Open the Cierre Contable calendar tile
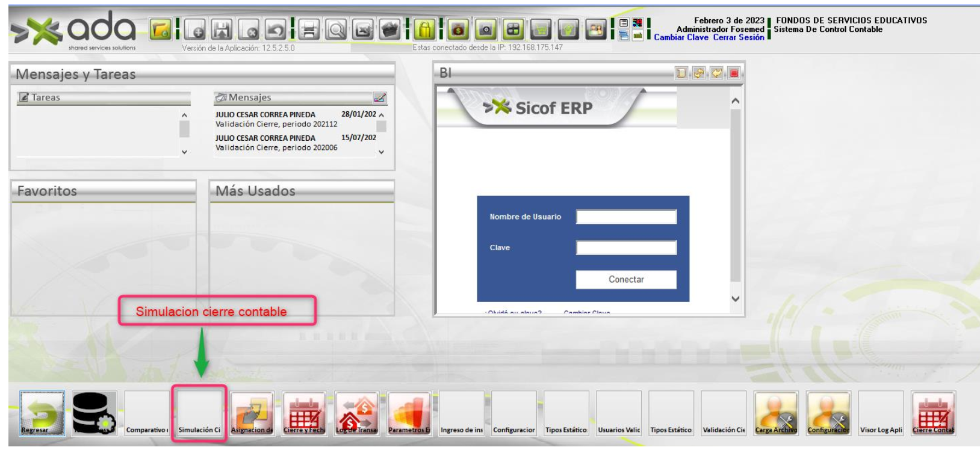Viewport: 980px width, 456px height. [933, 413]
